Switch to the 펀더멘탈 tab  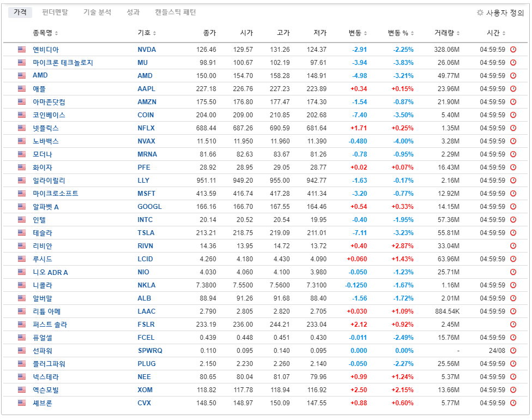[55, 12]
